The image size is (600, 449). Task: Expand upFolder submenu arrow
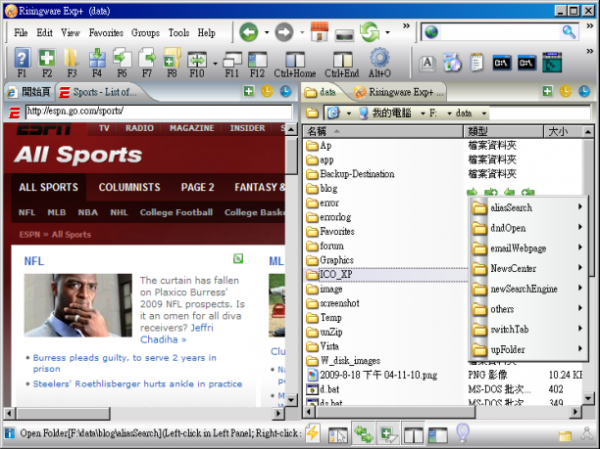coord(580,348)
